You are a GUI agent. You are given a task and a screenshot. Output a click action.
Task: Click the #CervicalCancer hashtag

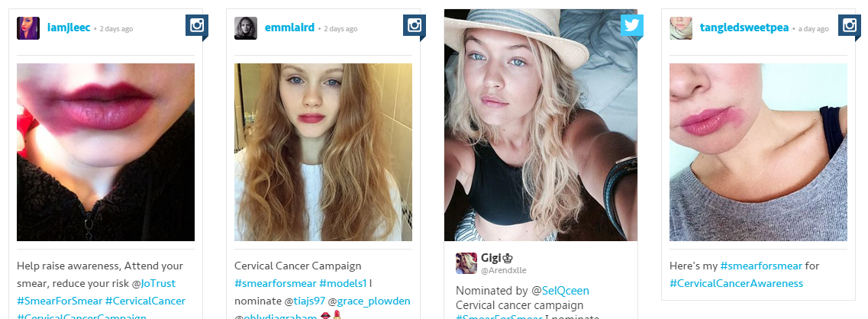tap(145, 301)
